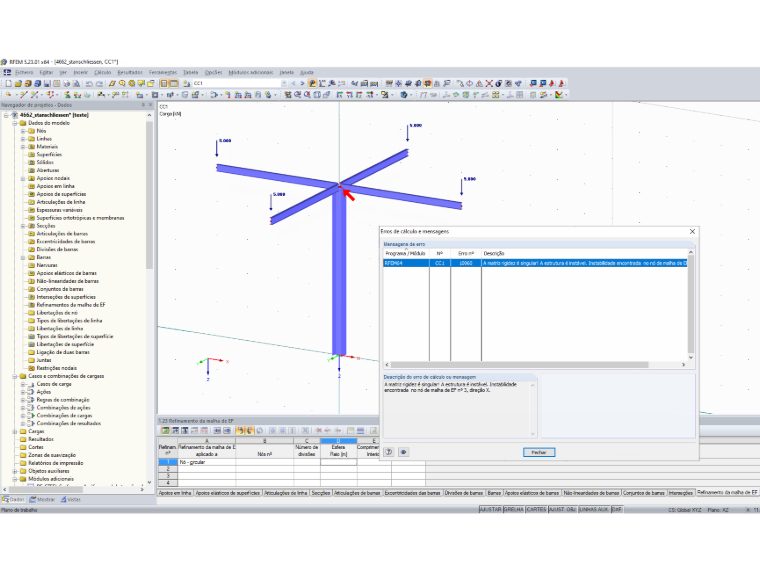Toggle DXF in status bar
Viewport: 760px width, 570px height.
click(617, 509)
